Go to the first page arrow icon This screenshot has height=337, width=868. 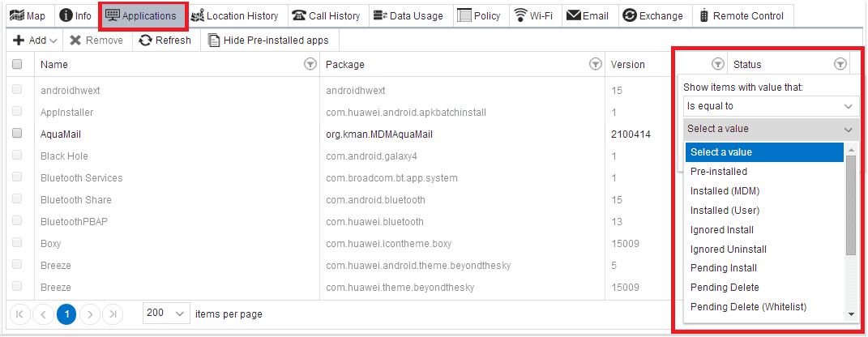tap(19, 314)
